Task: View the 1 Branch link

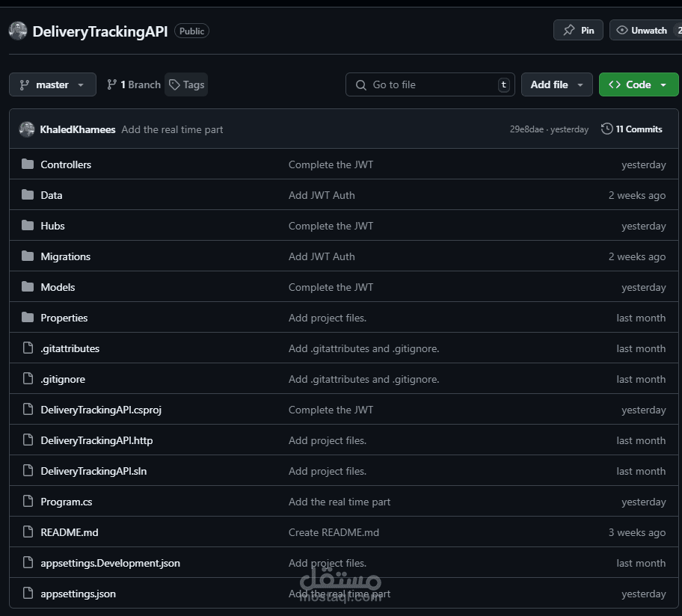Action: coord(134,84)
